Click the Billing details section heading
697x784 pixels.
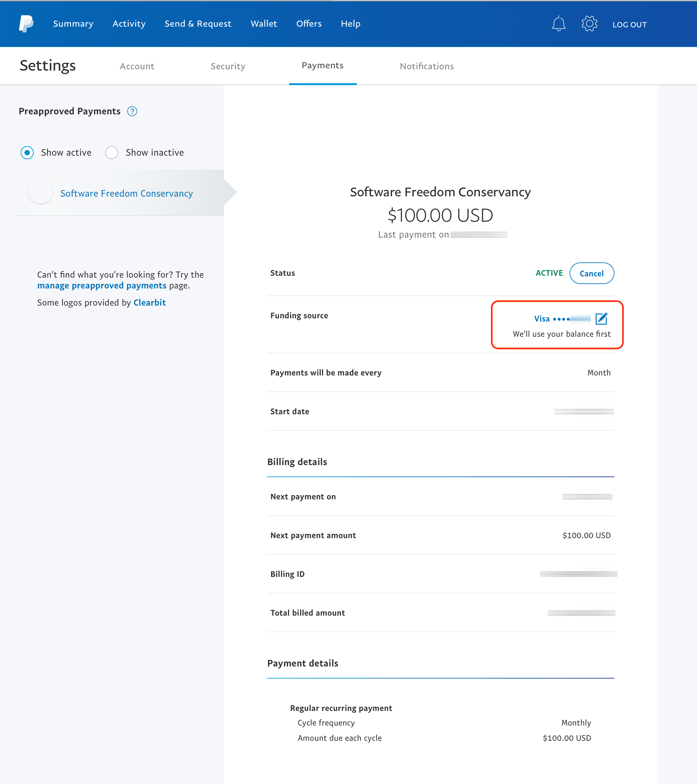click(x=297, y=462)
